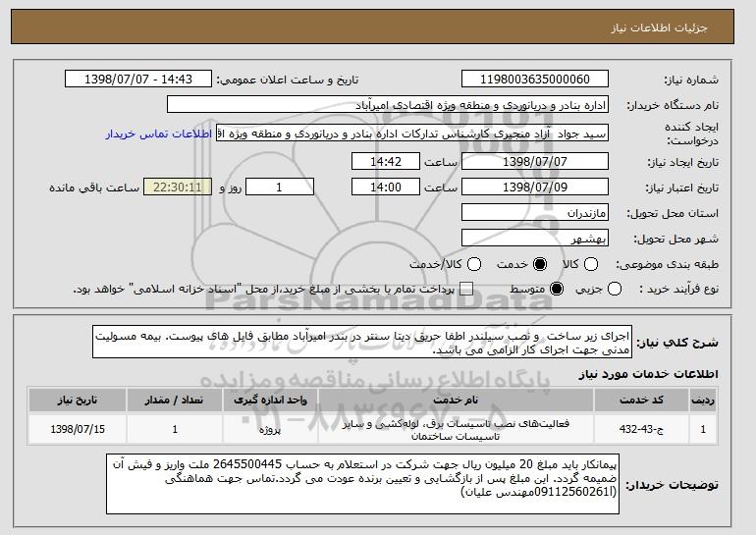Screen dimensions: 756x535
Task: Select the خدمت radio button
Action: click(x=540, y=264)
